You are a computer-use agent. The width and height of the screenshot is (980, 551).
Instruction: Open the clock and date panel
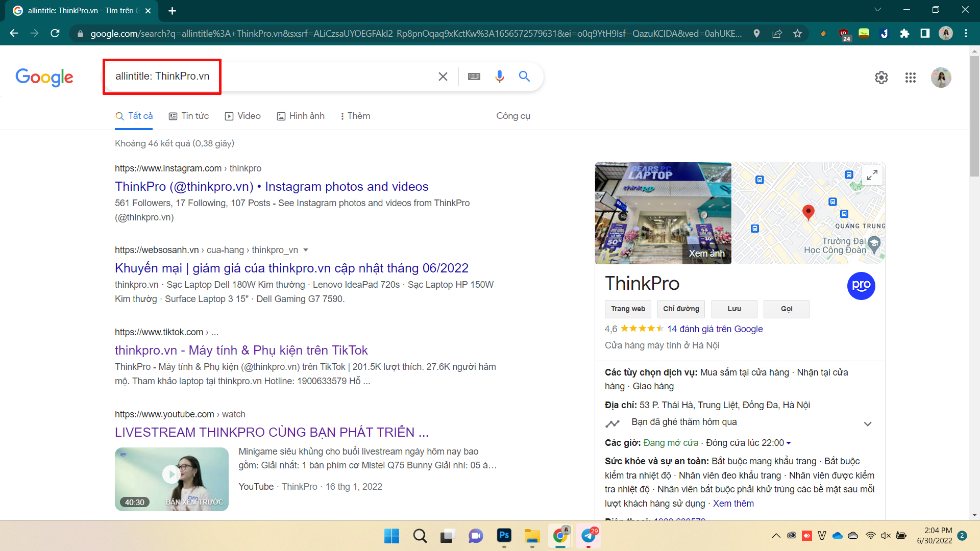(x=935, y=536)
